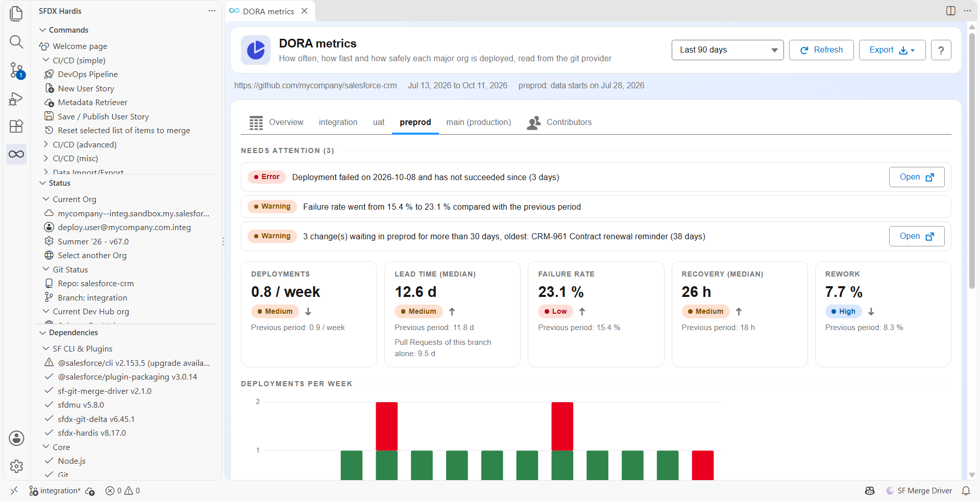Switch to the main (production) tab
Image resolution: width=980 pixels, height=501 pixels.
pos(478,122)
